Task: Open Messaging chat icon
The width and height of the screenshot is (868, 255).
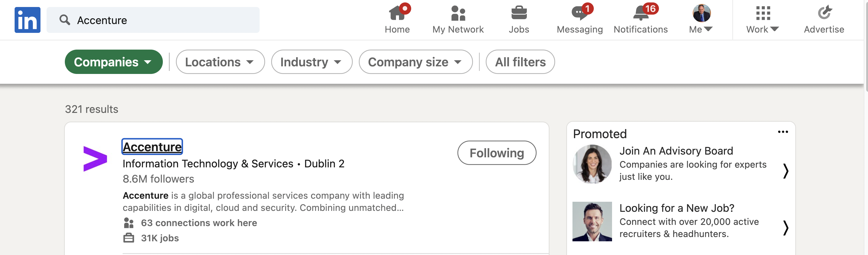Action: pyautogui.click(x=579, y=13)
